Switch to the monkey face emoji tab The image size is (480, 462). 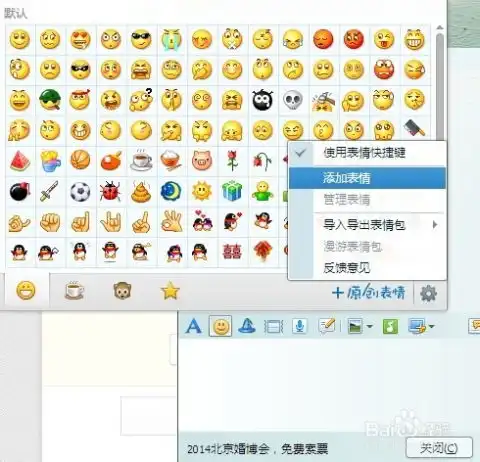click(122, 291)
